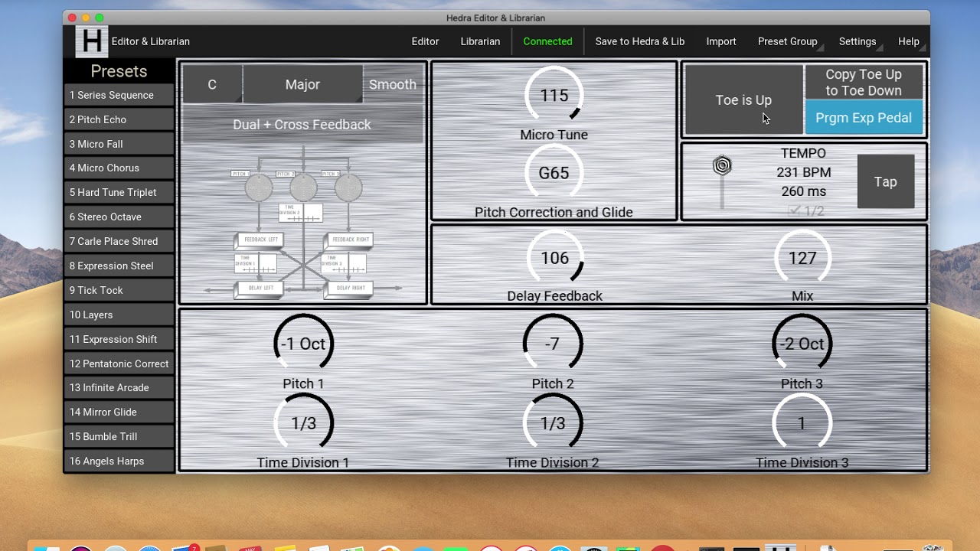Click the Pitch Correction and Glide knob G65

coord(554,173)
